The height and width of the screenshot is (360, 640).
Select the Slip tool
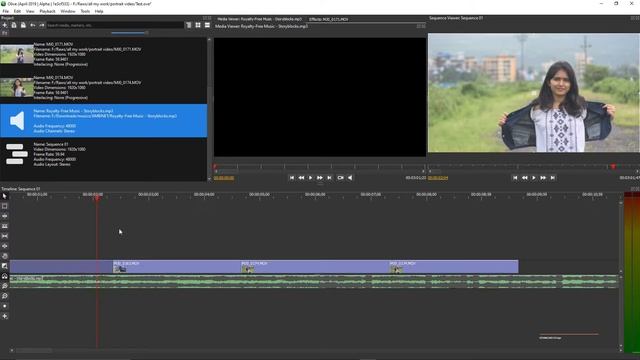click(4, 236)
